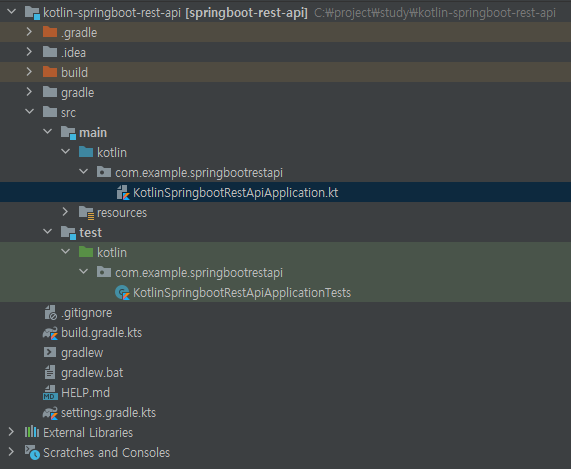Open HELP.md file

tap(85, 393)
